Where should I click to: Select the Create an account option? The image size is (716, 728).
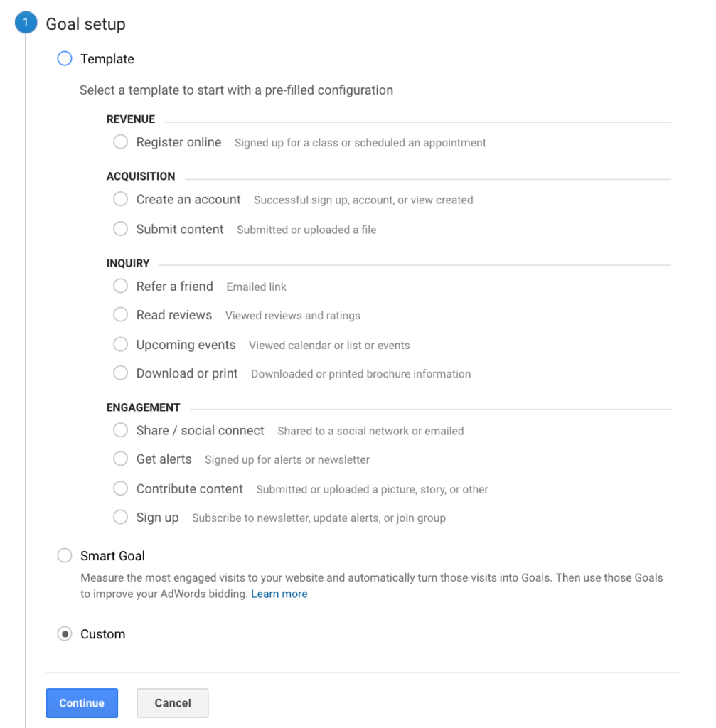click(121, 200)
